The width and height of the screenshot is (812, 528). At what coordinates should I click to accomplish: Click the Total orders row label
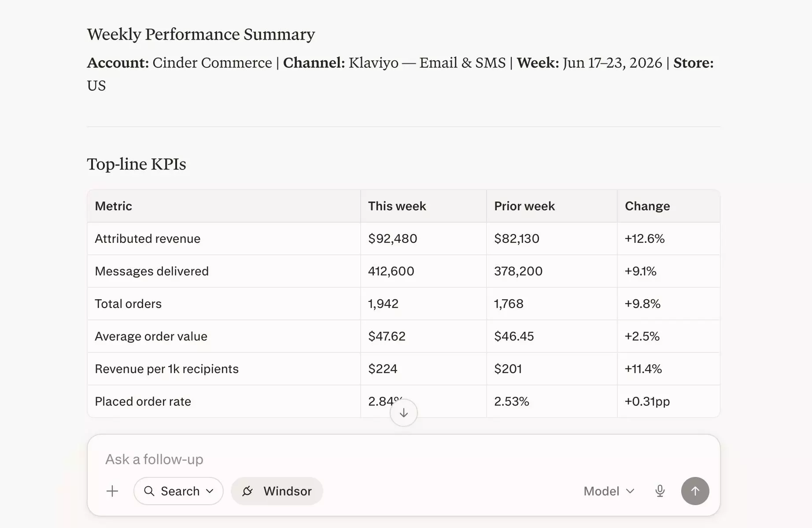(x=128, y=304)
